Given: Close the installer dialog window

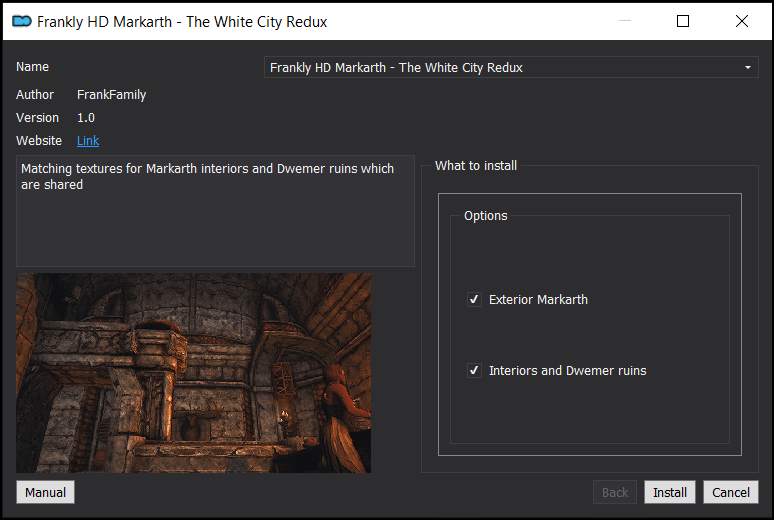Looking at the screenshot, I should (x=742, y=21).
